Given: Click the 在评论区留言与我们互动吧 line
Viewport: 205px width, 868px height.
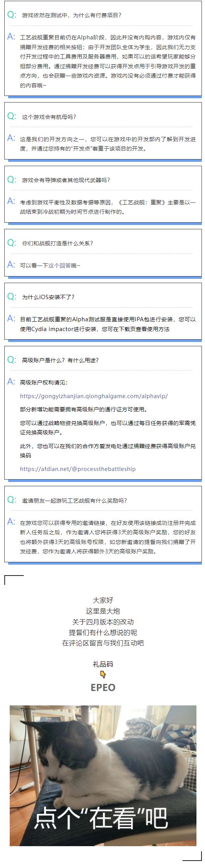Looking at the screenshot, I should (x=103, y=643).
